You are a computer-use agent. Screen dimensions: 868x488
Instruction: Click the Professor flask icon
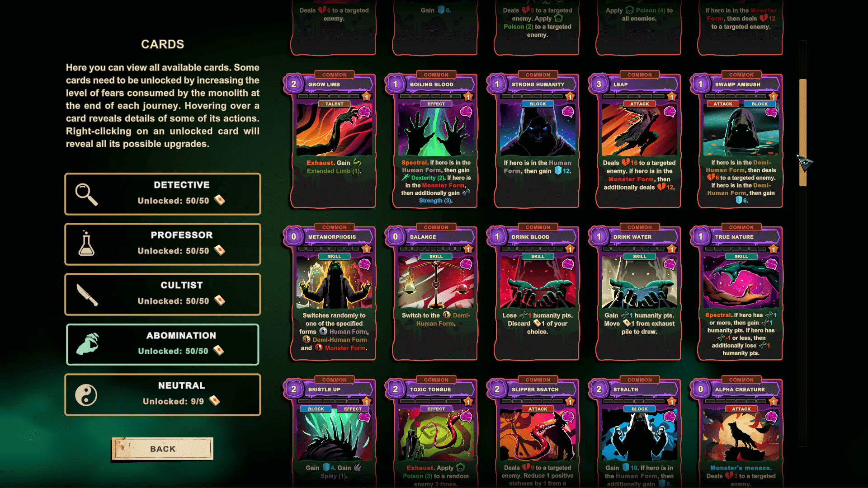pos(86,244)
